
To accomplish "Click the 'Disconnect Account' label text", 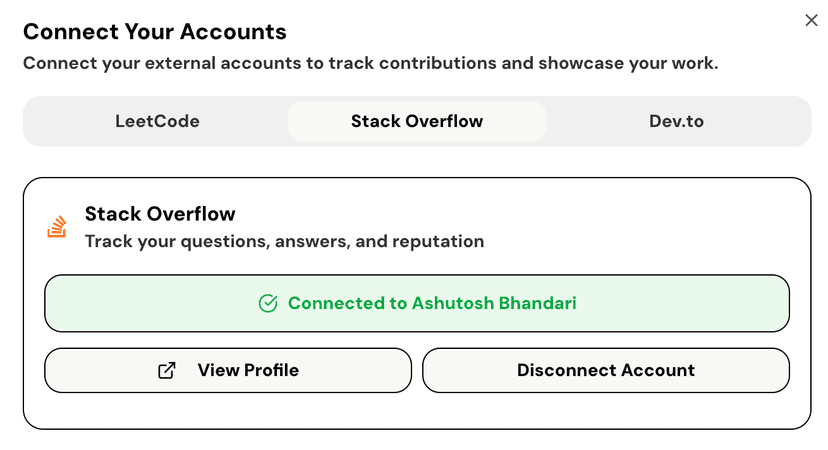I will [606, 370].
